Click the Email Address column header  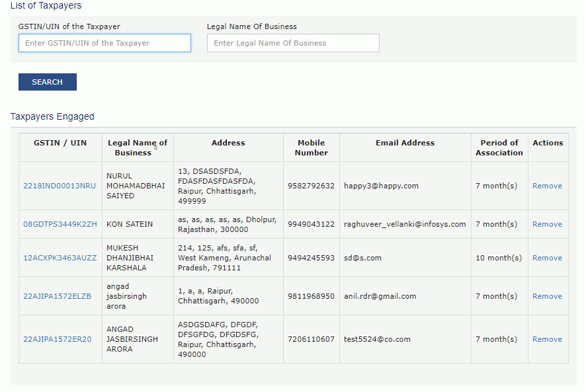pyautogui.click(x=405, y=143)
